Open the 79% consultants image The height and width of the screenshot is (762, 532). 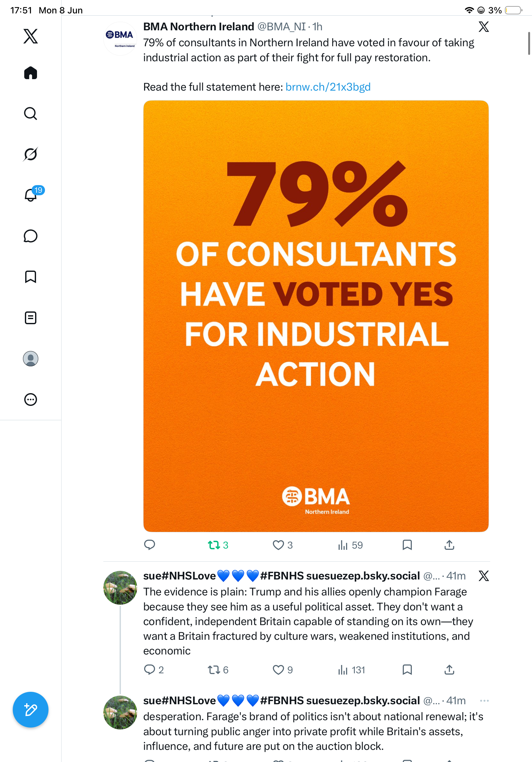click(x=316, y=316)
